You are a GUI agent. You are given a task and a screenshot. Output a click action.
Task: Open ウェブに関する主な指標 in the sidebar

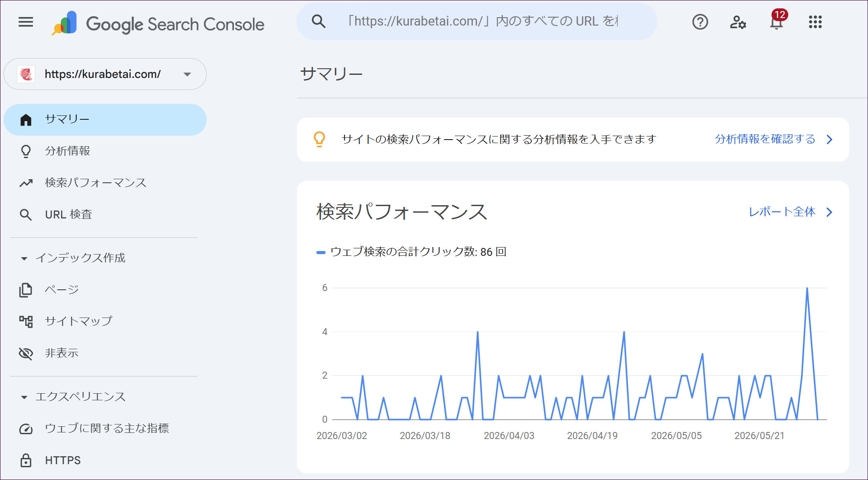(x=105, y=428)
